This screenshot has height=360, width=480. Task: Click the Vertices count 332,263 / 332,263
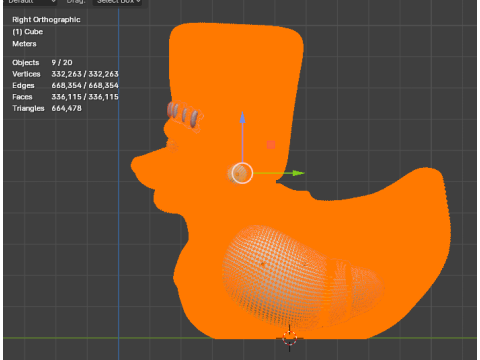point(65,74)
